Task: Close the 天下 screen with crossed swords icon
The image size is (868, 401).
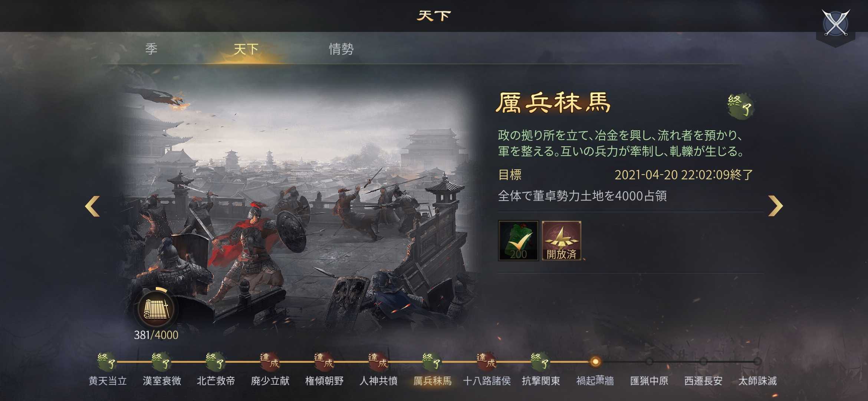Action: click(x=835, y=23)
